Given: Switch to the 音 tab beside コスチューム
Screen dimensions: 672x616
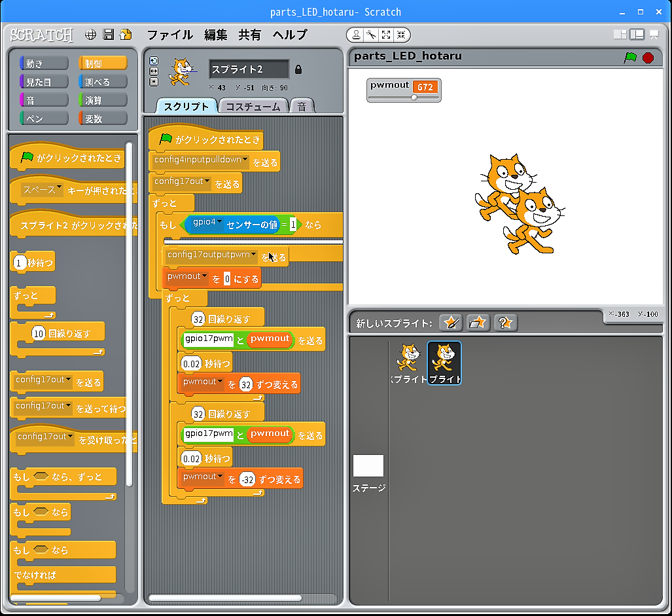Looking at the screenshot, I should [x=302, y=106].
